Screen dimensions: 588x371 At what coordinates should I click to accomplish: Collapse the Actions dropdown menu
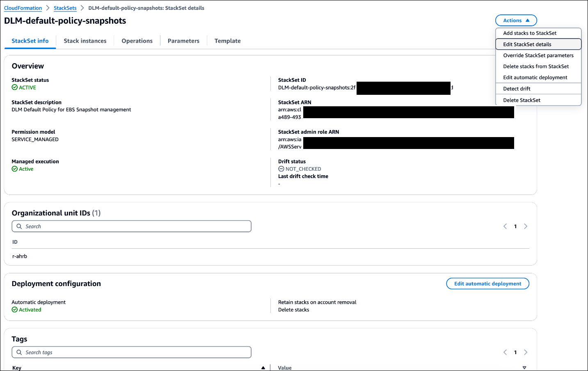tap(516, 20)
